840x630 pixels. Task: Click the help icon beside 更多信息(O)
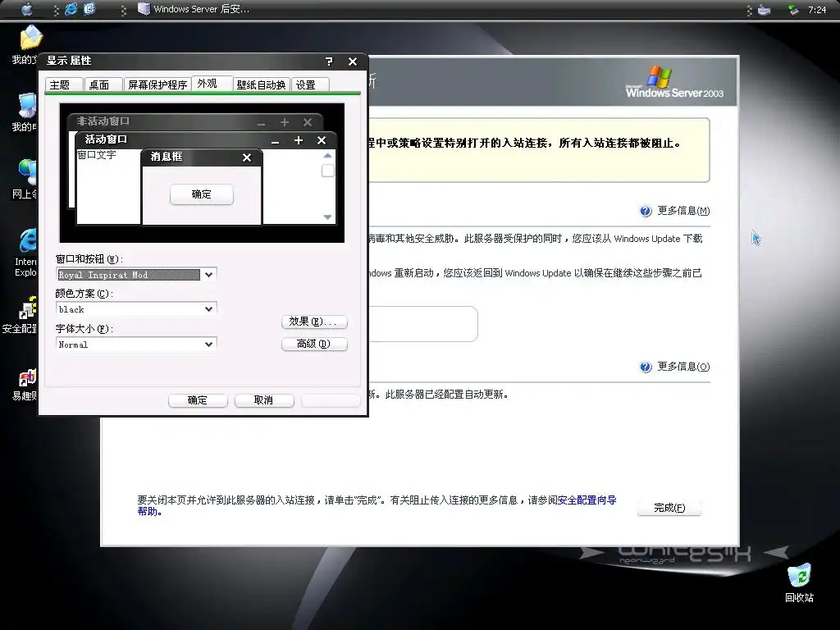646,367
